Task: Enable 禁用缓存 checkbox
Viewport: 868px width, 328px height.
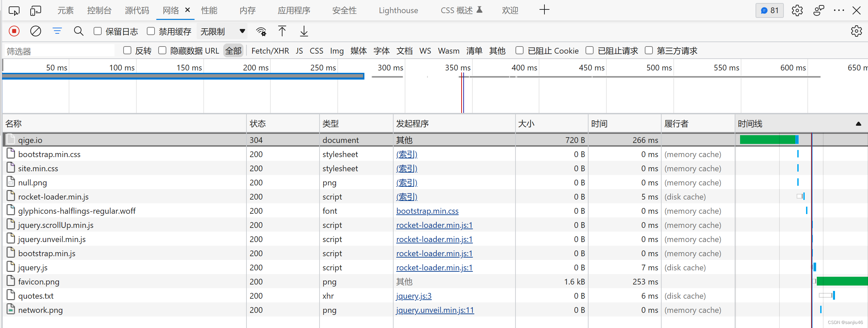Action: pyautogui.click(x=151, y=31)
